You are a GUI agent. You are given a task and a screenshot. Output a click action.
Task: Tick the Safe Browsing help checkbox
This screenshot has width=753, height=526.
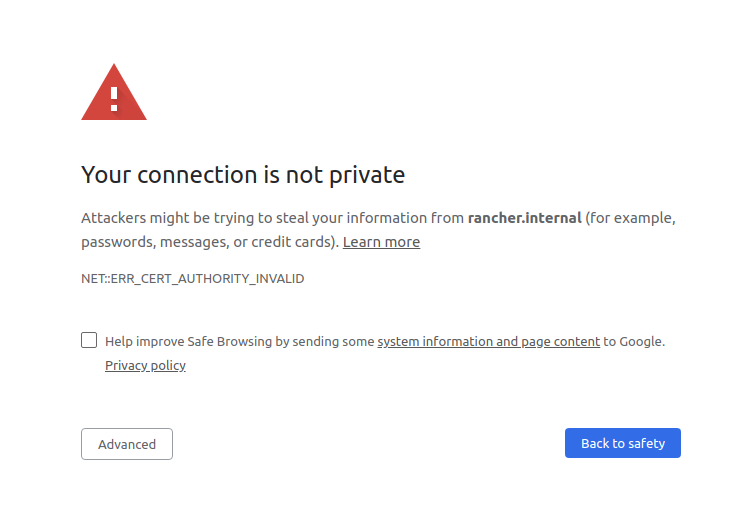click(89, 340)
